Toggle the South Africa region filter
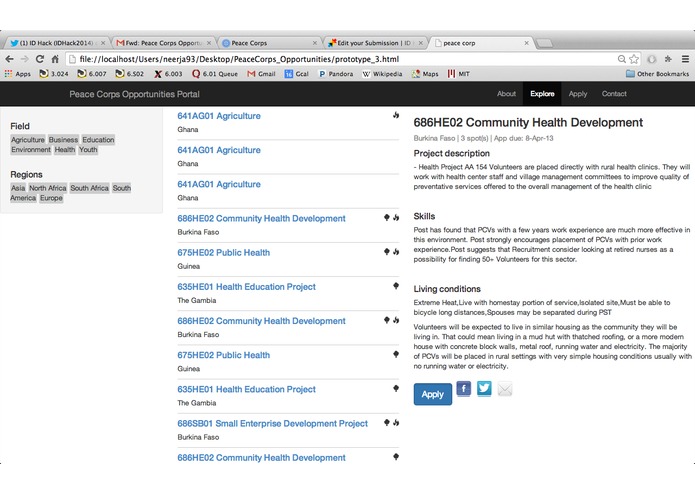 (x=90, y=188)
